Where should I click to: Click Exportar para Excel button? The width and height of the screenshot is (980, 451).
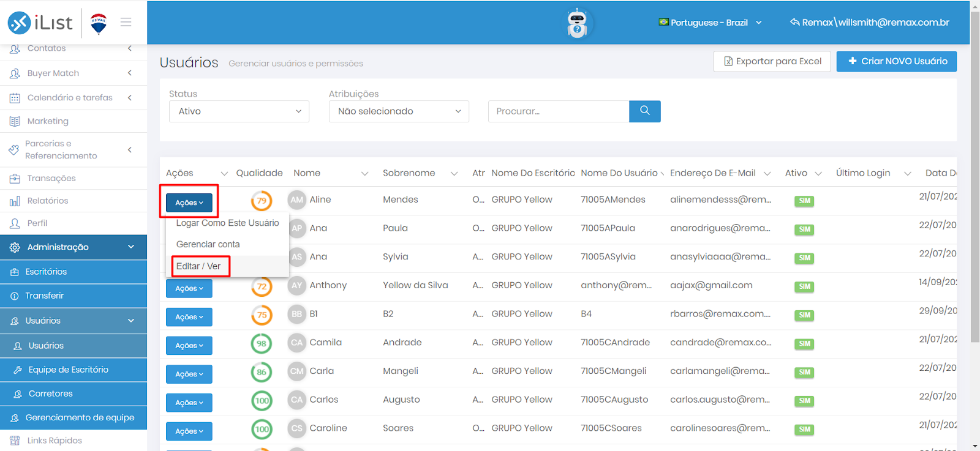(772, 61)
